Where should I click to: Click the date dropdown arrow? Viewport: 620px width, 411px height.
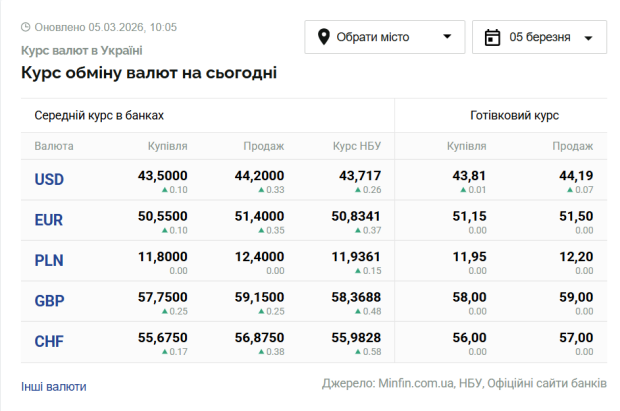tap(587, 38)
